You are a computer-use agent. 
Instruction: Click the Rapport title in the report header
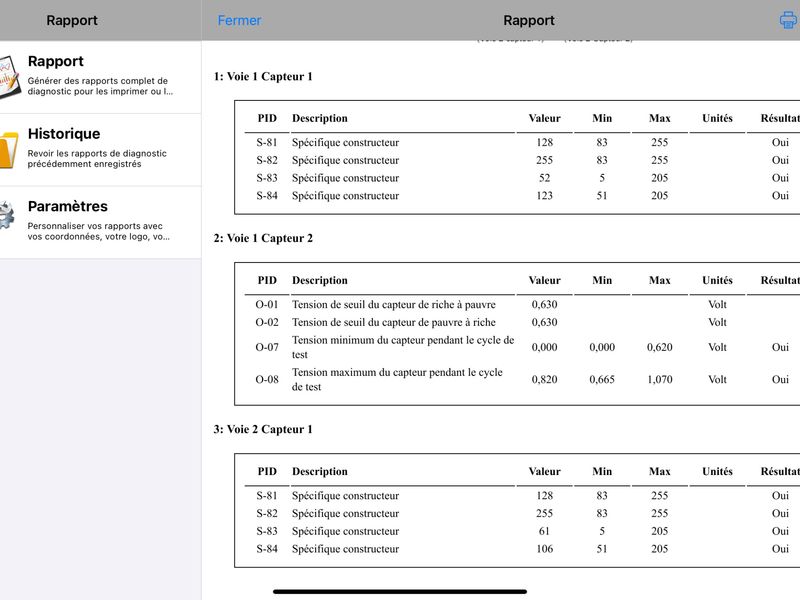tap(529, 20)
